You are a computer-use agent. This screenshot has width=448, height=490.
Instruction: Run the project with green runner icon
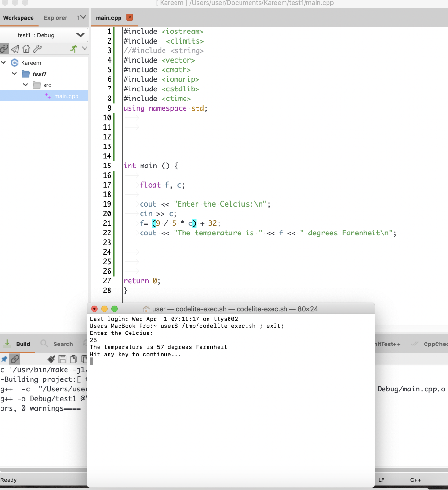(x=73, y=48)
